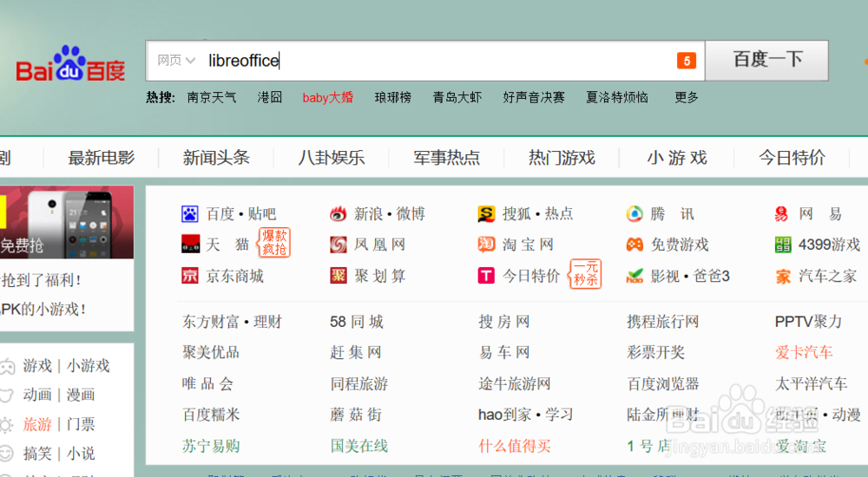Screen dimensions: 868x477
Task: Click the Ifeng swirl icon
Action: coord(339,244)
